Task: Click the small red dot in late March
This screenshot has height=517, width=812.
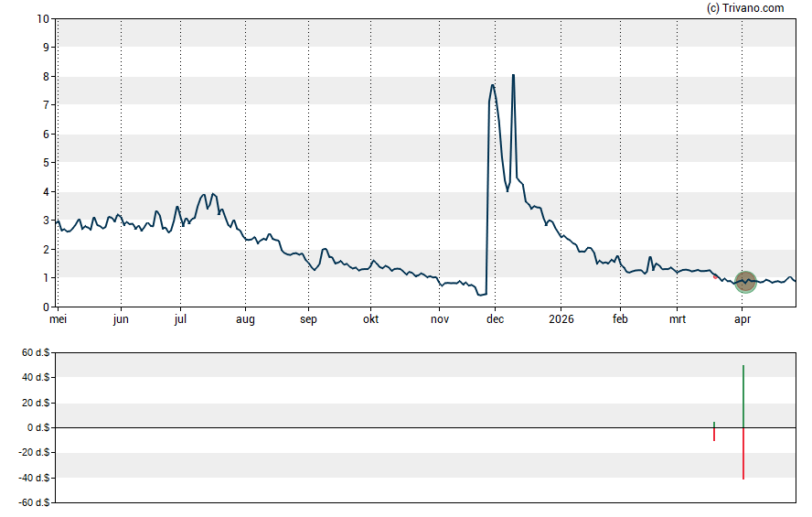Action: pos(715,276)
